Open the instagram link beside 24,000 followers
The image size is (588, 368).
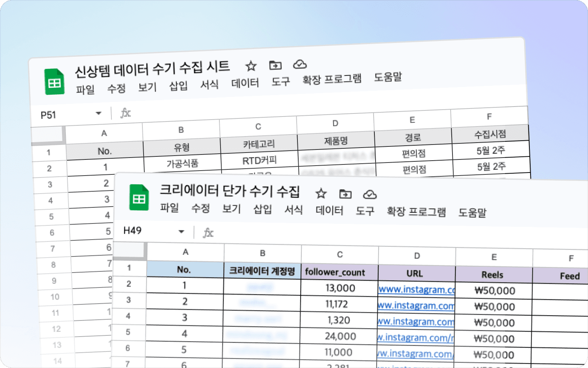[416, 338]
